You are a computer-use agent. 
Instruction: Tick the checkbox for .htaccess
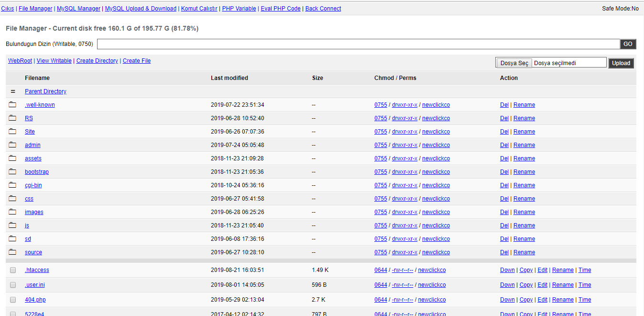pos(13,270)
